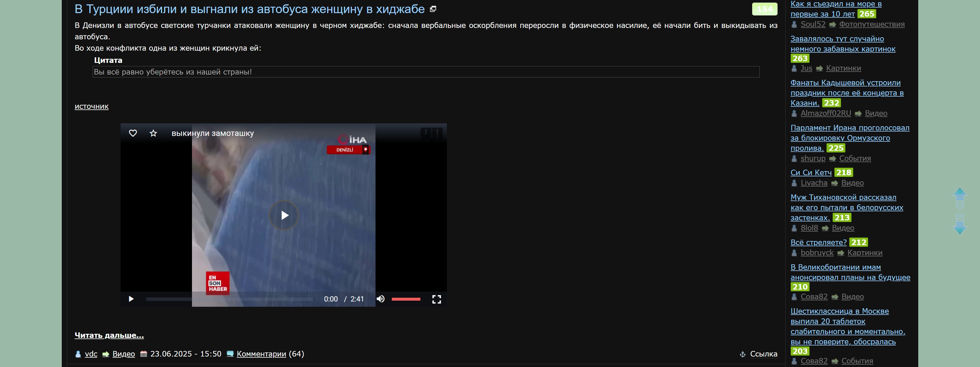Open the Видео category next to Almazoff02RU
Screen dimensions: 980x367
876,113
